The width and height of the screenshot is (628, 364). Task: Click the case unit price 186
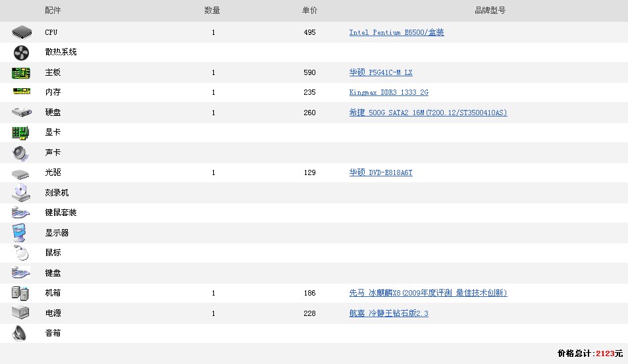pyautogui.click(x=309, y=293)
